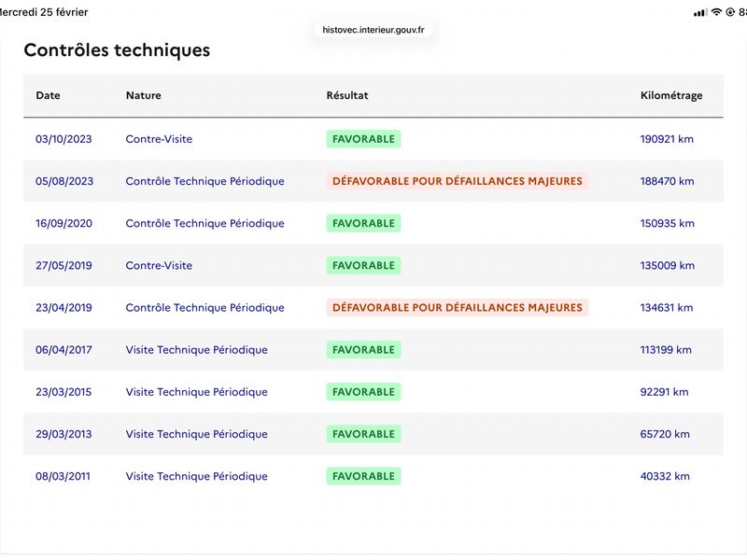
Task: Click the FAVORABLE badge for 29/03/2013
Action: 363,434
